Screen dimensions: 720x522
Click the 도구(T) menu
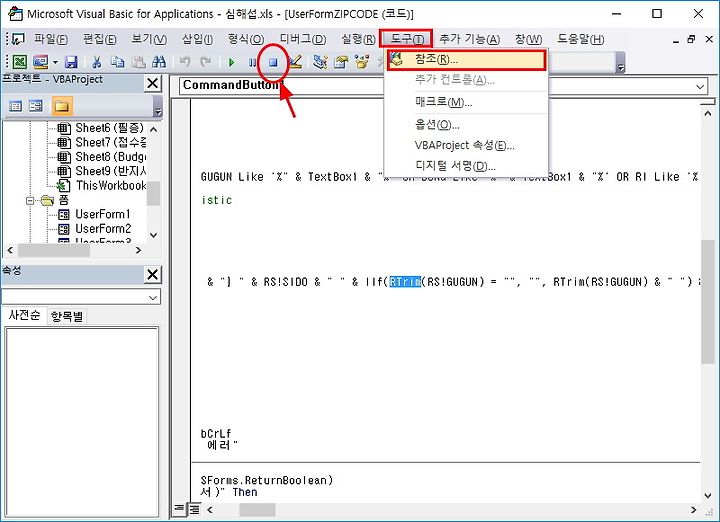(x=406, y=39)
